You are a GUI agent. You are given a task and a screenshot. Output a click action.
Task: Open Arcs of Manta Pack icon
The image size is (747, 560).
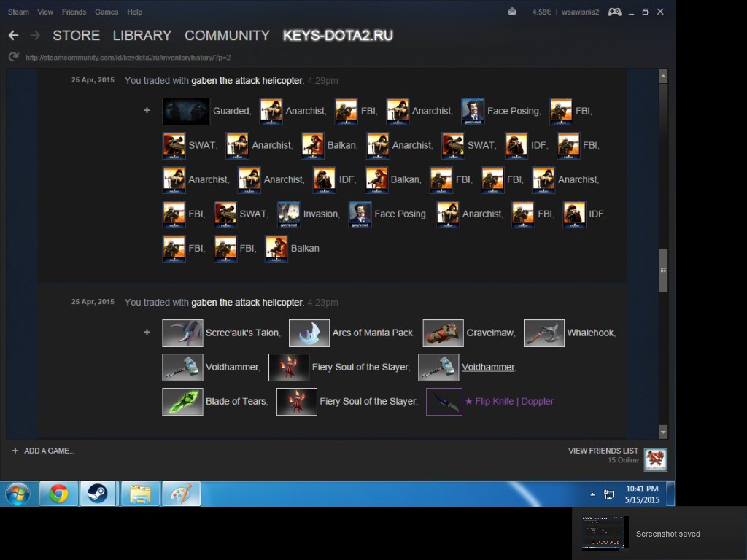click(309, 332)
